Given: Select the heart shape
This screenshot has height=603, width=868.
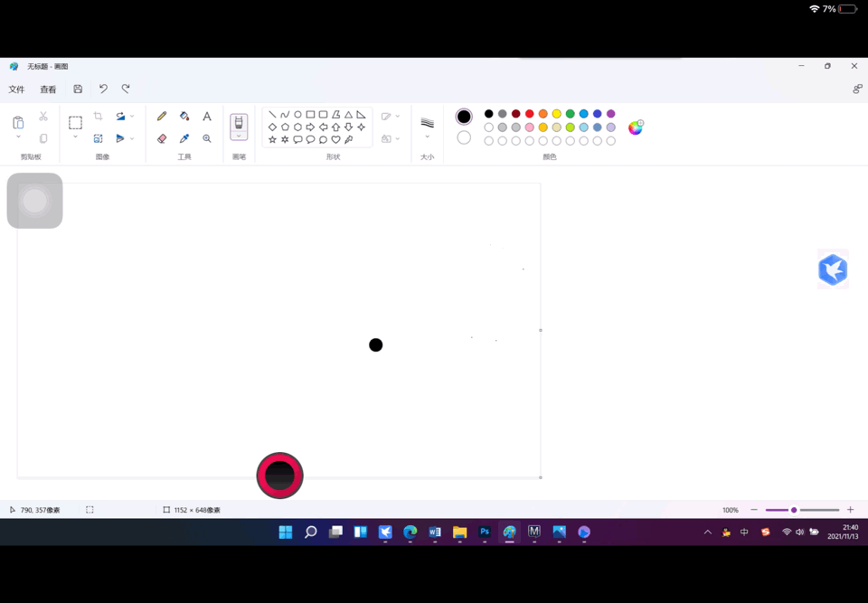Looking at the screenshot, I should click(336, 138).
